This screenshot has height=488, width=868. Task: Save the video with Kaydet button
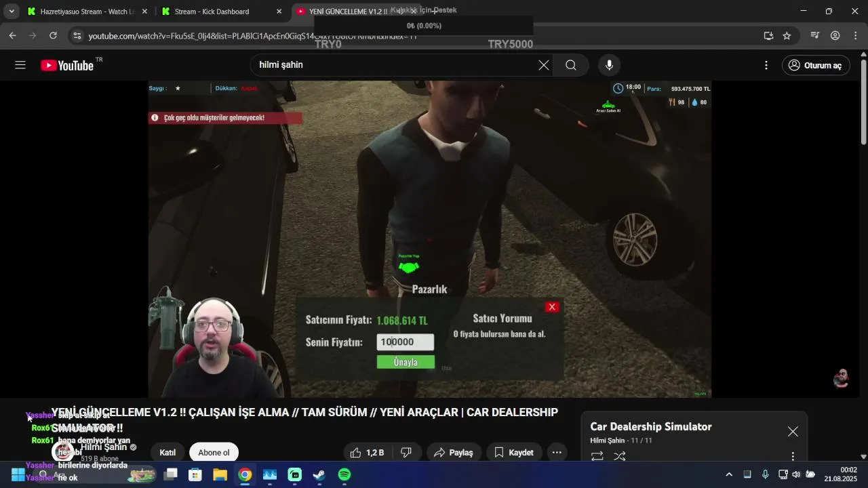[x=514, y=453]
